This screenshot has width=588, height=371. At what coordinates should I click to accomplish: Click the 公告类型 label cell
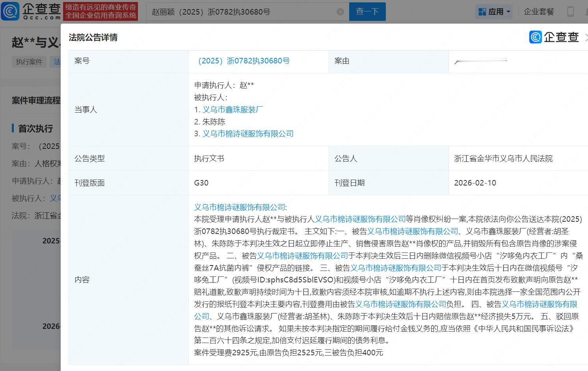pos(128,158)
